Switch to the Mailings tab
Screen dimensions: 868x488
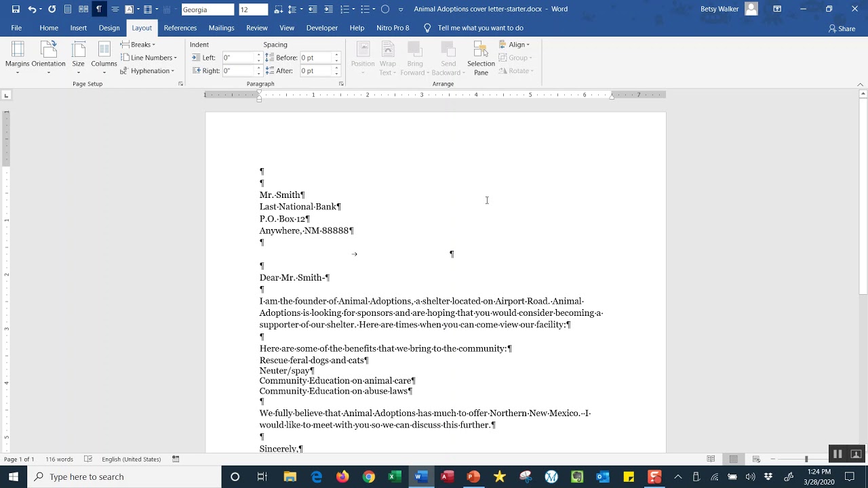point(221,28)
